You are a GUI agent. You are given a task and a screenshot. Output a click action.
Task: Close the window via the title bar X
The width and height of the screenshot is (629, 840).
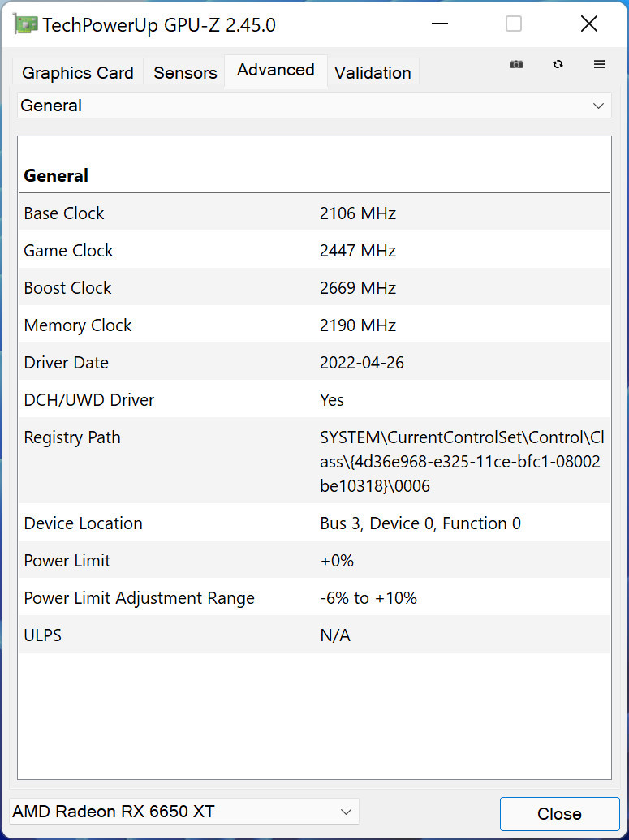(x=589, y=24)
